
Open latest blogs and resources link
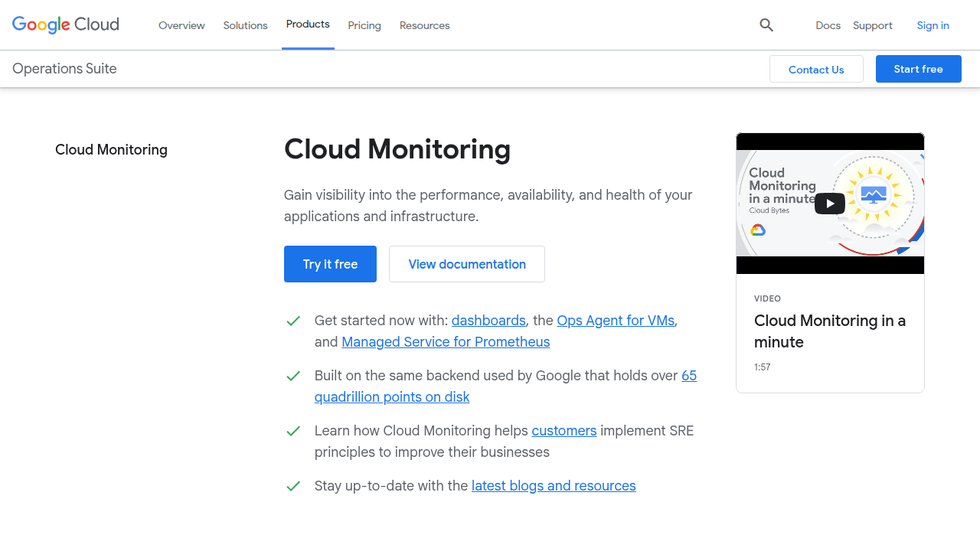click(554, 486)
